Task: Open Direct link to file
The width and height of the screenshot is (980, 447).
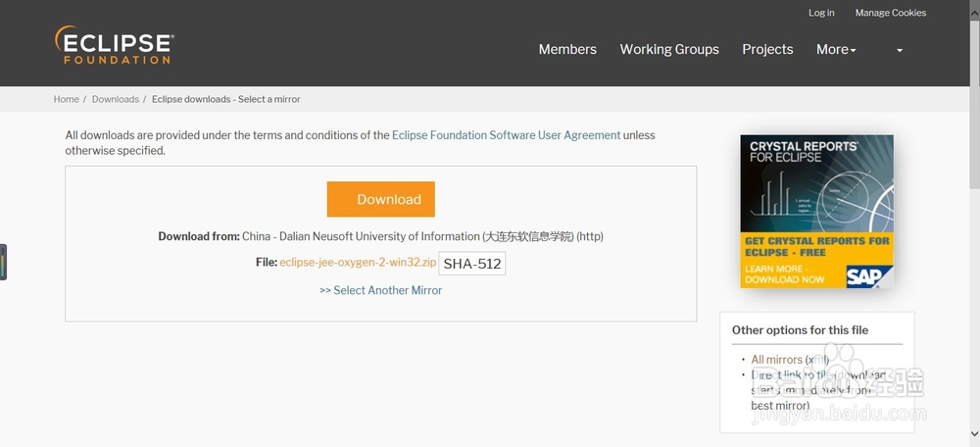Action: tap(791, 375)
